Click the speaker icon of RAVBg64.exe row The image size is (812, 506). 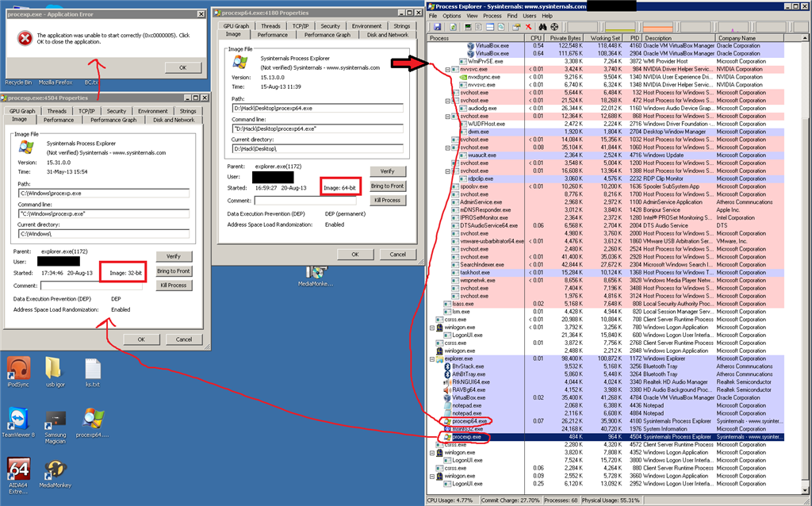448,389
